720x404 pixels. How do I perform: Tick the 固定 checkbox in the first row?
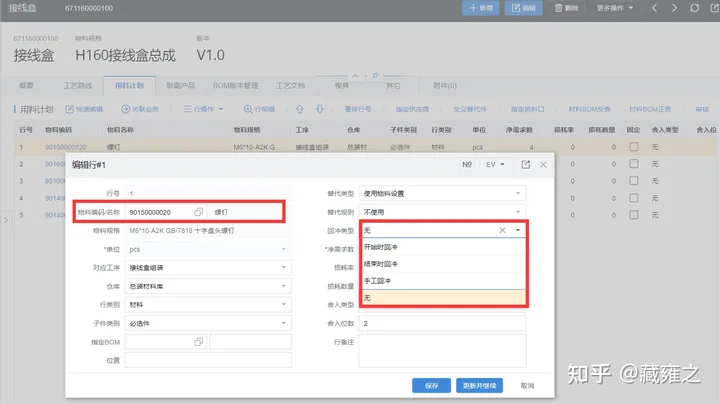[633, 147]
